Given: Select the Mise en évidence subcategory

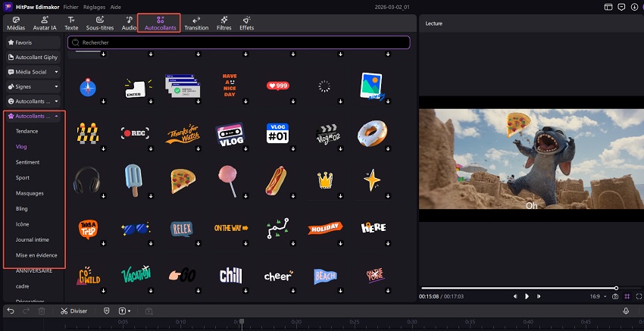Looking at the screenshot, I should [x=36, y=255].
